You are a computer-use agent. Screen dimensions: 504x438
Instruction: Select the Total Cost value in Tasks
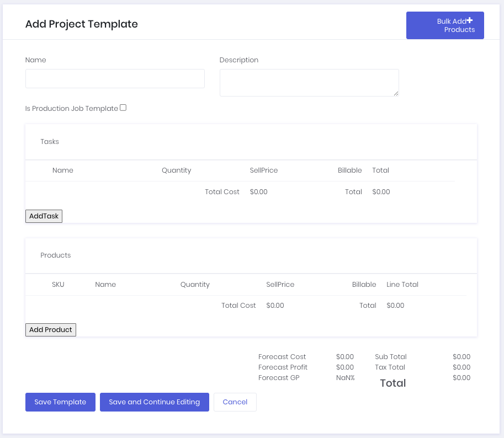click(x=258, y=191)
